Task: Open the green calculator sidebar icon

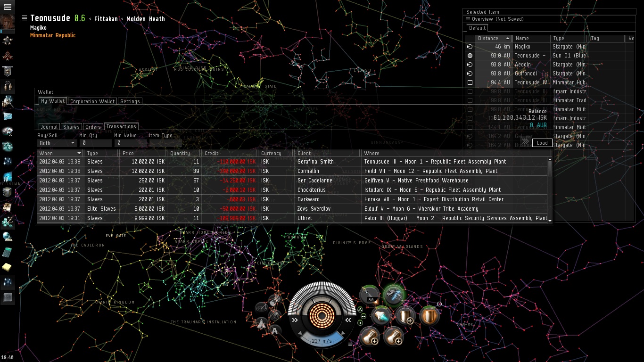Action: [x=8, y=252]
